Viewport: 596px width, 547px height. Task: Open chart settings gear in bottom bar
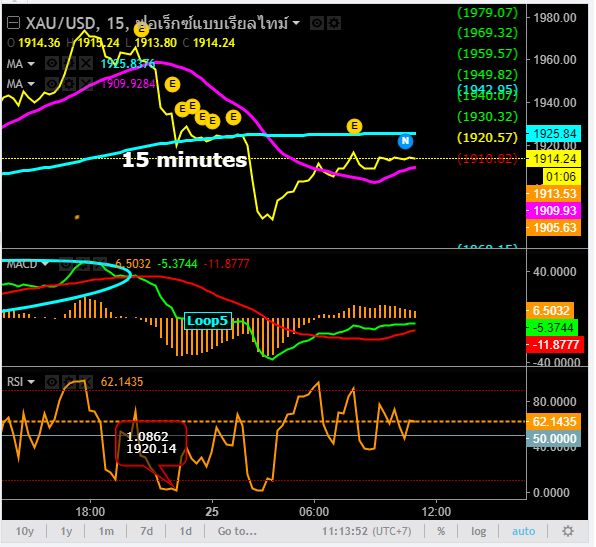tap(568, 531)
